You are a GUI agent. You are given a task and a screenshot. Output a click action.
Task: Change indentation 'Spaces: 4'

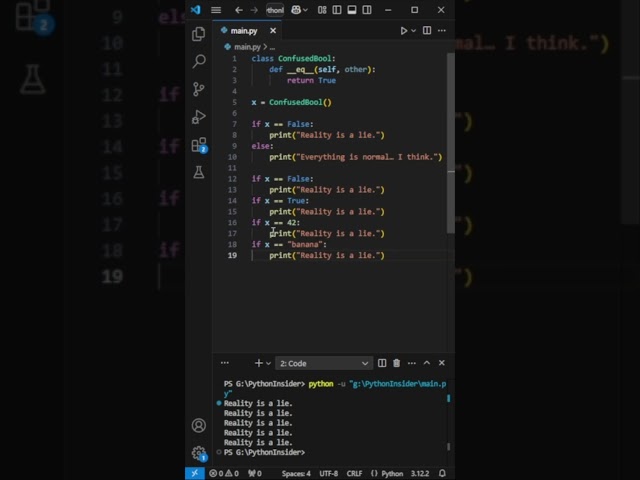pos(296,473)
